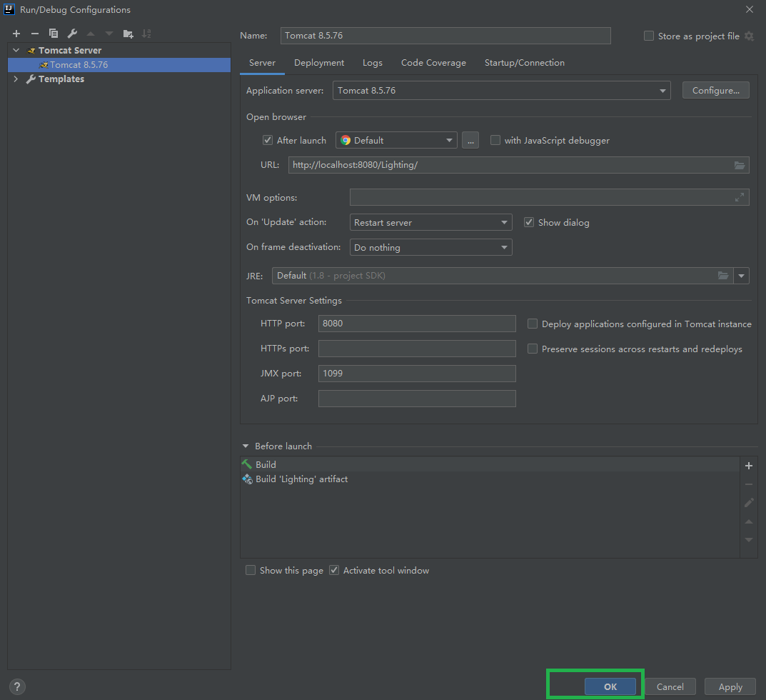Click the HTTPs port field
Screen dimensions: 766x700
417,349
